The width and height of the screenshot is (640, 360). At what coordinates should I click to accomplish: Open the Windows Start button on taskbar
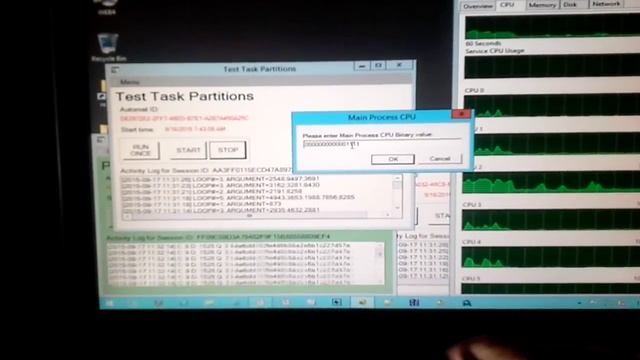click(x=109, y=303)
